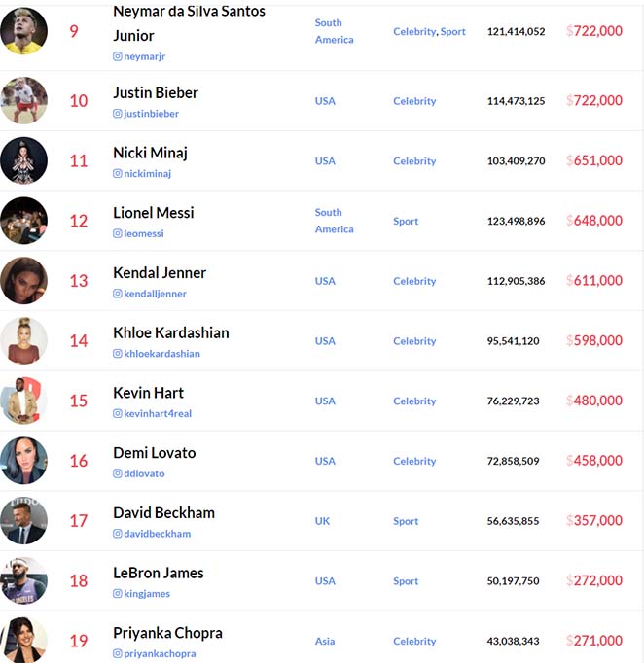The image size is (644, 663).
Task: Filter by Asia region link
Action: tap(325, 641)
